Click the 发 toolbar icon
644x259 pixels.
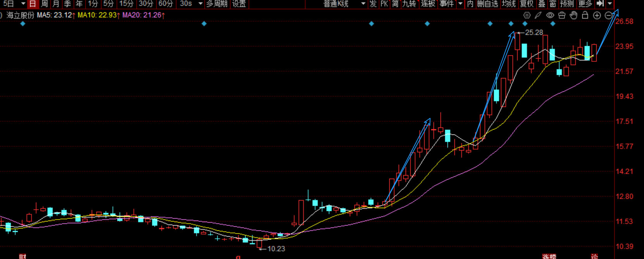pos(373,3)
